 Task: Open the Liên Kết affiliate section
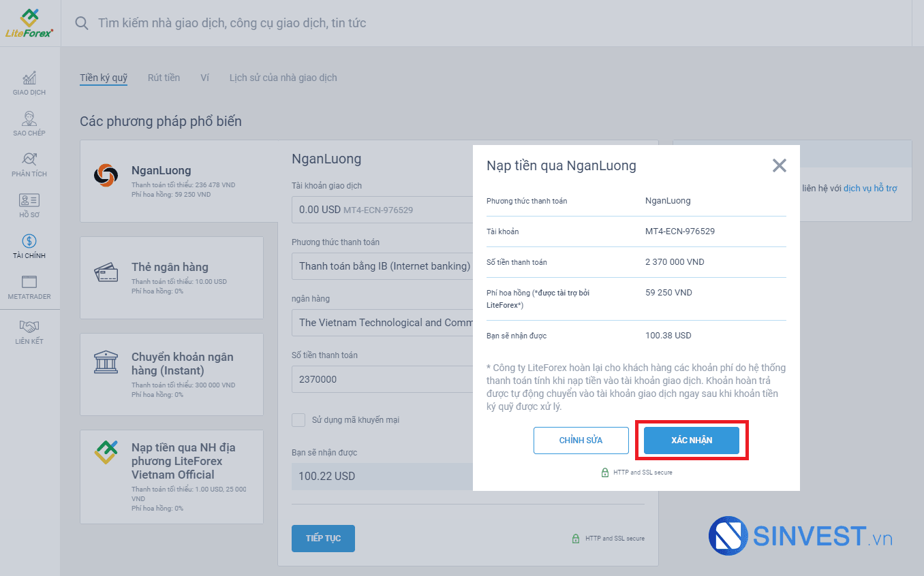click(29, 332)
